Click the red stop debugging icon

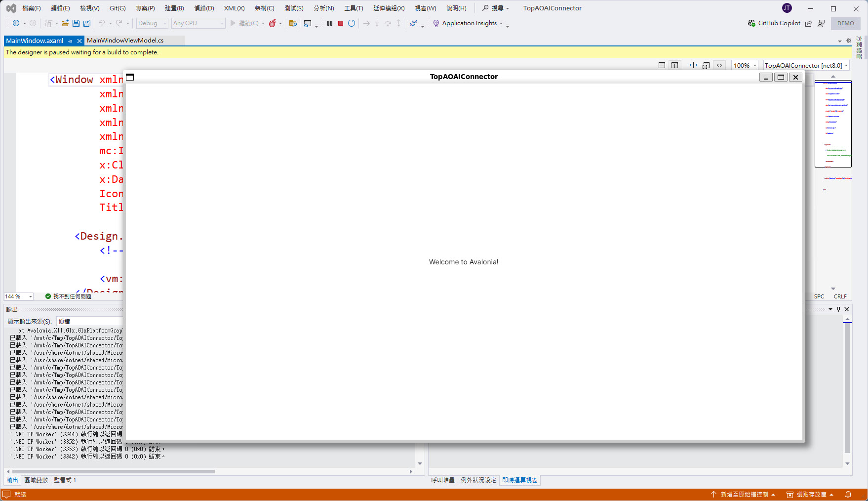(341, 23)
